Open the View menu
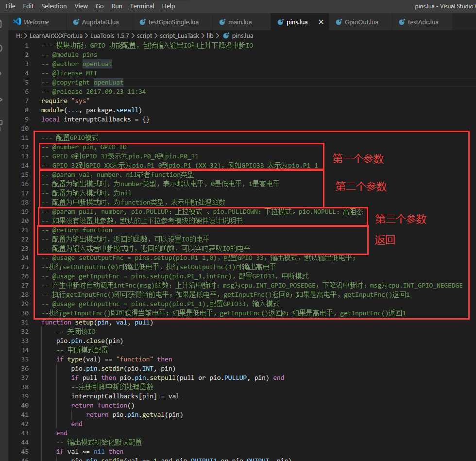The width and height of the screenshot is (476, 461). click(x=81, y=6)
